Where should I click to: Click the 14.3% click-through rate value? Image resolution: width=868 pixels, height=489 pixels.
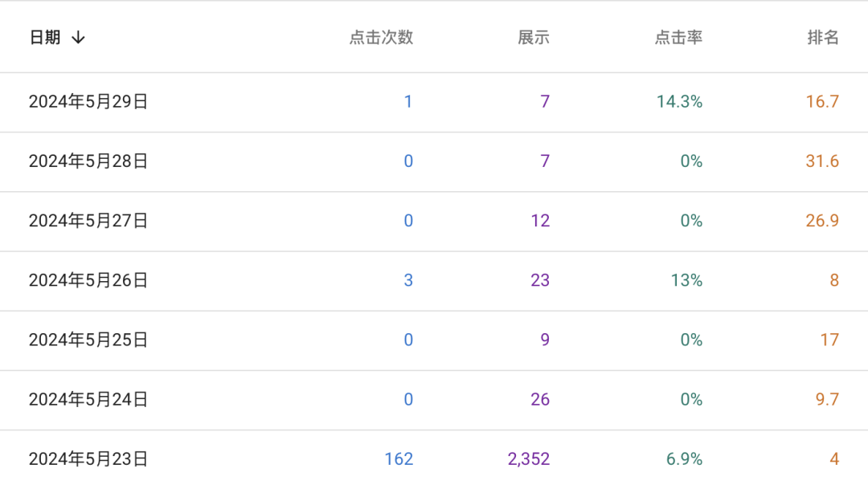click(x=679, y=102)
